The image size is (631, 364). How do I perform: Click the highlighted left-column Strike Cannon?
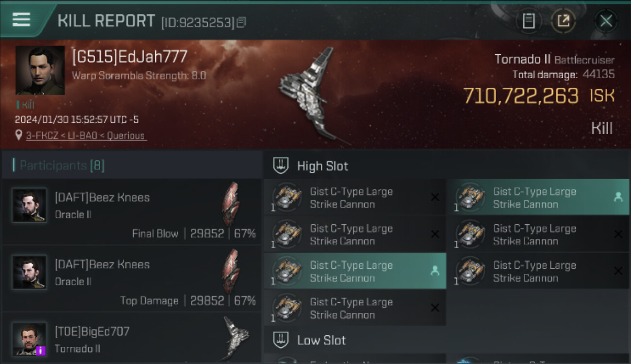tap(355, 271)
